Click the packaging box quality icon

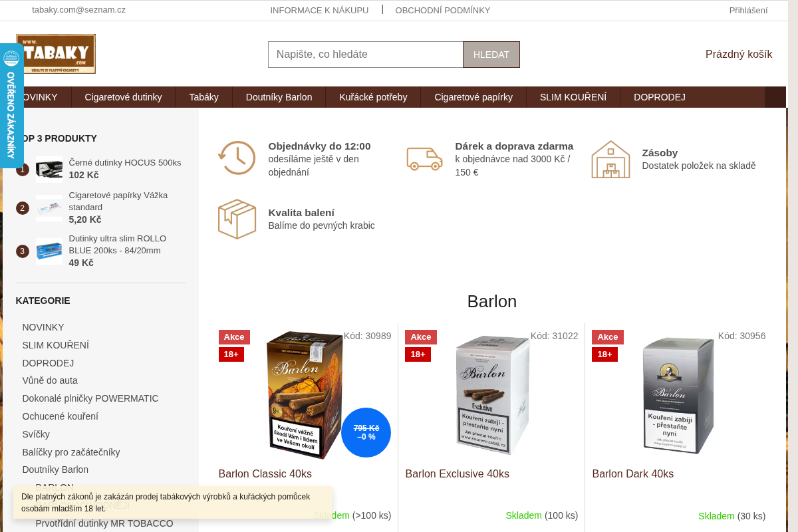pos(237,219)
